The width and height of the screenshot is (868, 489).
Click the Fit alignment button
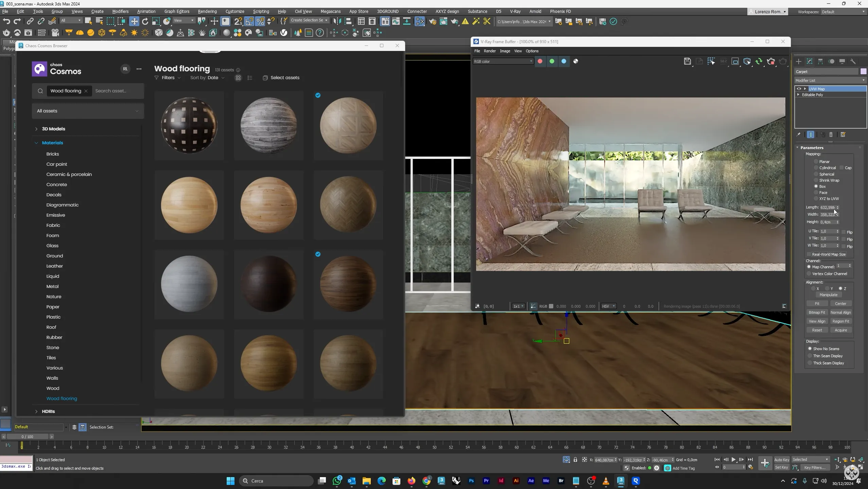click(x=817, y=304)
